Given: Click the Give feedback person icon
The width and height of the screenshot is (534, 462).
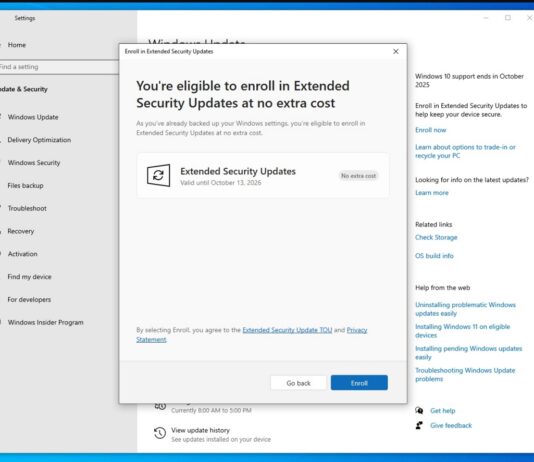Looking at the screenshot, I should click(x=419, y=425).
